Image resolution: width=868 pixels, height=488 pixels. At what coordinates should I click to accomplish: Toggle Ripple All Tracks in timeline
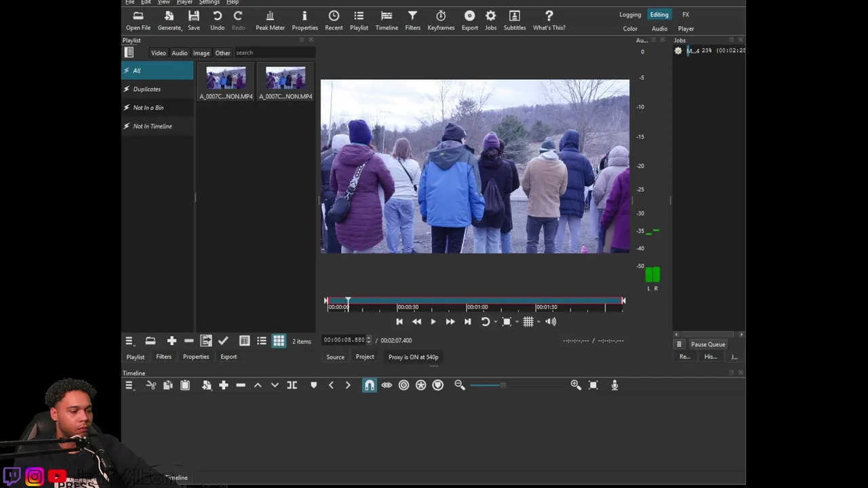point(421,385)
